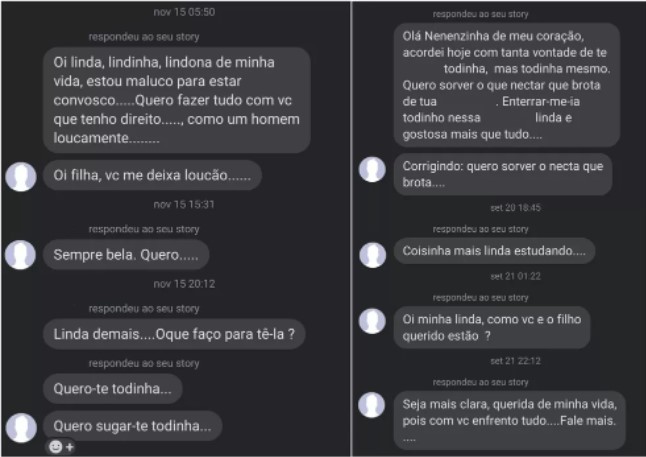Select the 'Linda demais' message bubble
646x457 pixels.
[x=174, y=334]
